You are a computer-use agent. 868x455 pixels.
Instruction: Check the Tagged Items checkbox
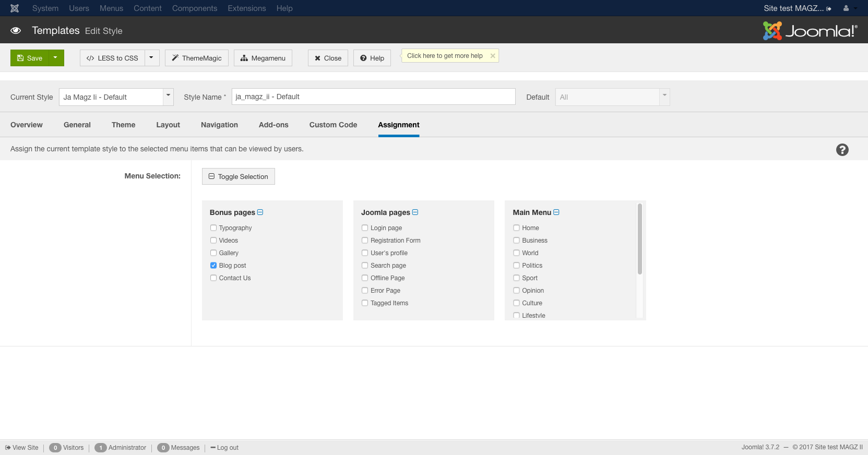point(365,303)
